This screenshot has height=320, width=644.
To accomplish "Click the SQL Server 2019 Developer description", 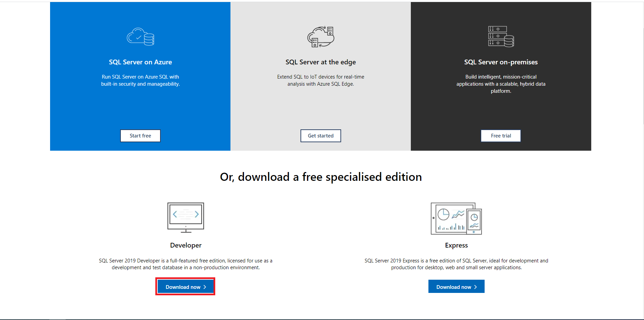I will click(x=186, y=264).
